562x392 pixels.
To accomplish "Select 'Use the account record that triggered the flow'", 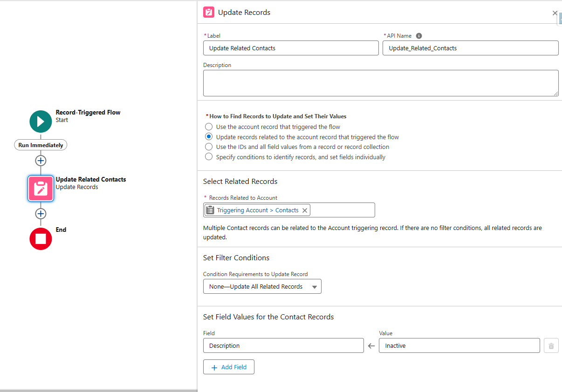I will pyautogui.click(x=209, y=127).
